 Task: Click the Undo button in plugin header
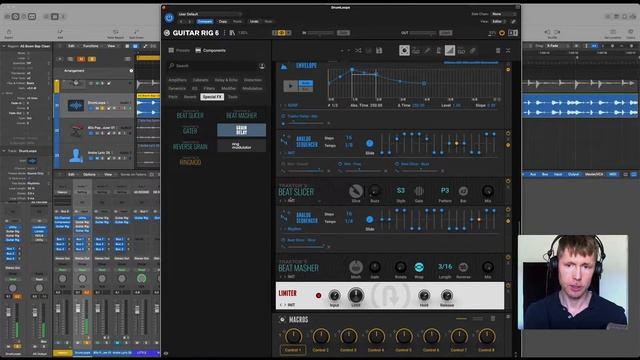254,21
